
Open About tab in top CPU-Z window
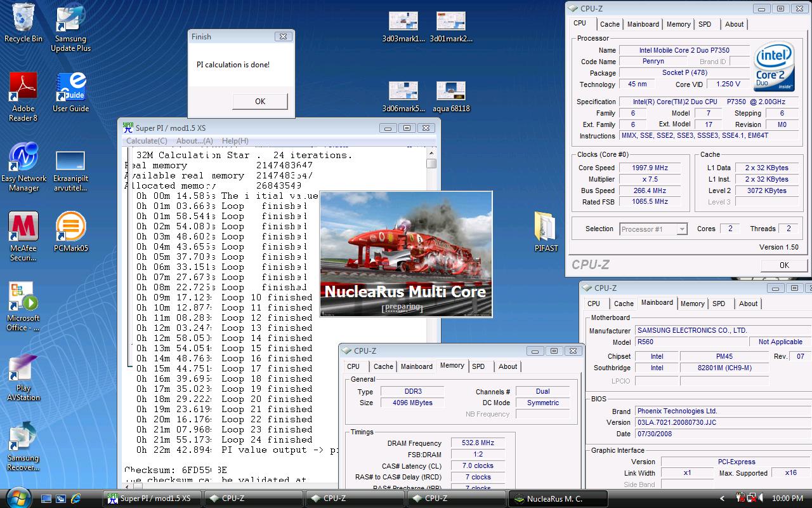(x=734, y=24)
